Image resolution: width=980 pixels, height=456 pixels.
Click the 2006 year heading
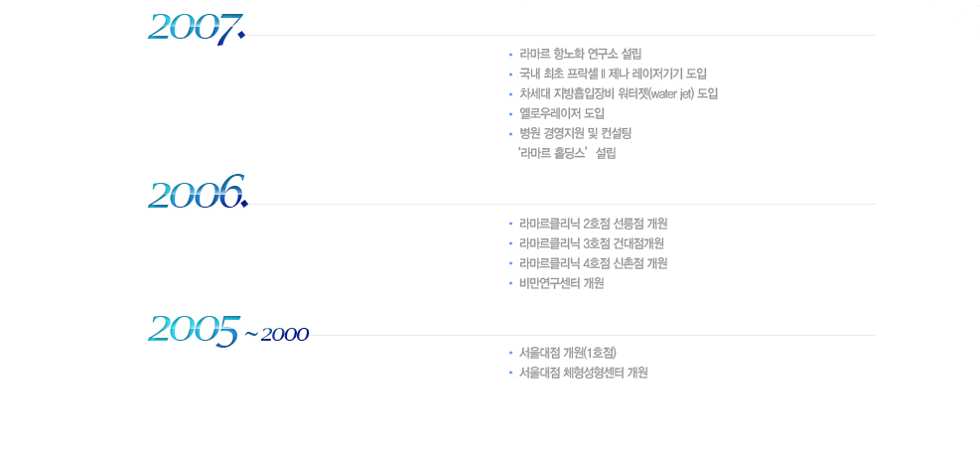[x=197, y=192]
